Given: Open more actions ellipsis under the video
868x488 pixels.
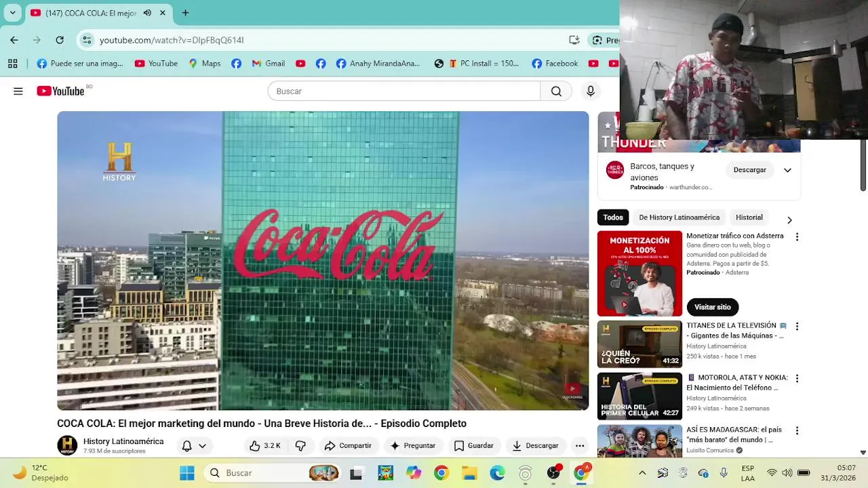Looking at the screenshot, I should 580,445.
